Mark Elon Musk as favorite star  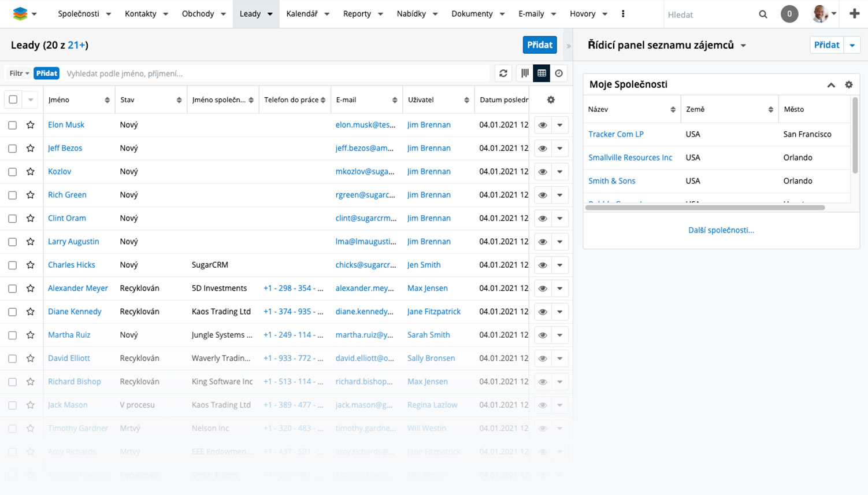click(x=31, y=125)
